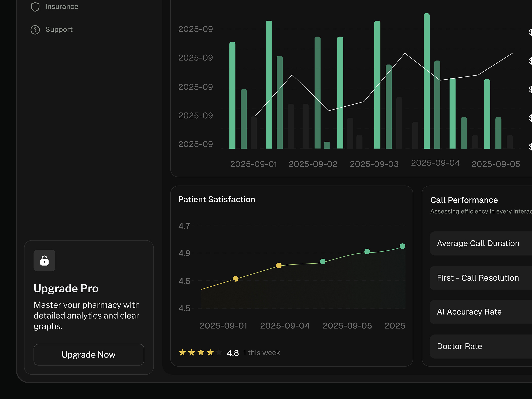Select the First - Call Resolution row
The height and width of the screenshot is (399, 532).
pos(478,278)
